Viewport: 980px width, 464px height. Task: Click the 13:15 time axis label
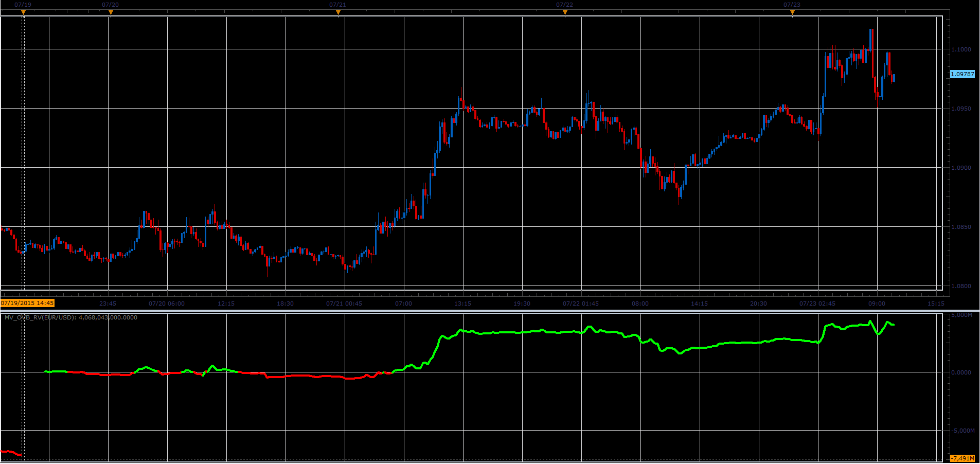(463, 304)
